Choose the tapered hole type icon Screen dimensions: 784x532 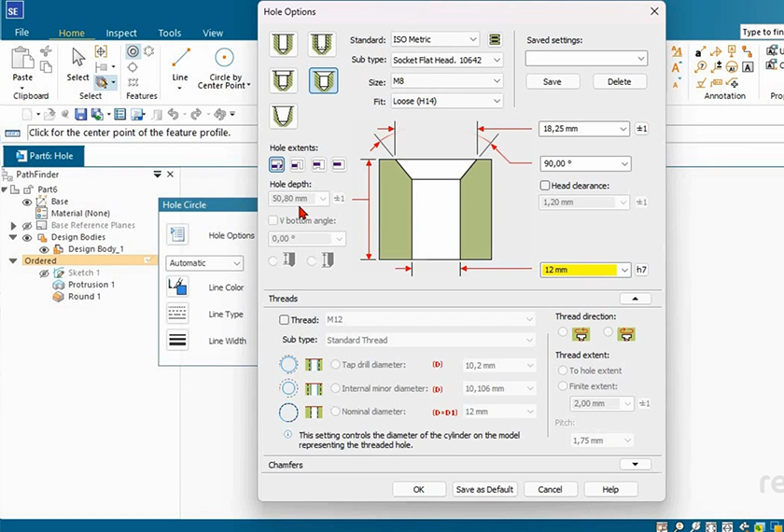(284, 117)
